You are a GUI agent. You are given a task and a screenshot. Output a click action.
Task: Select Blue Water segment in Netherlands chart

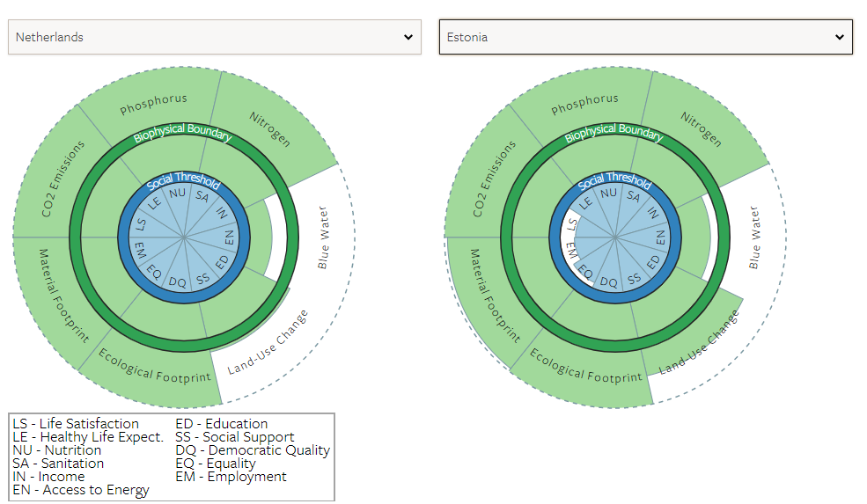coord(323,237)
